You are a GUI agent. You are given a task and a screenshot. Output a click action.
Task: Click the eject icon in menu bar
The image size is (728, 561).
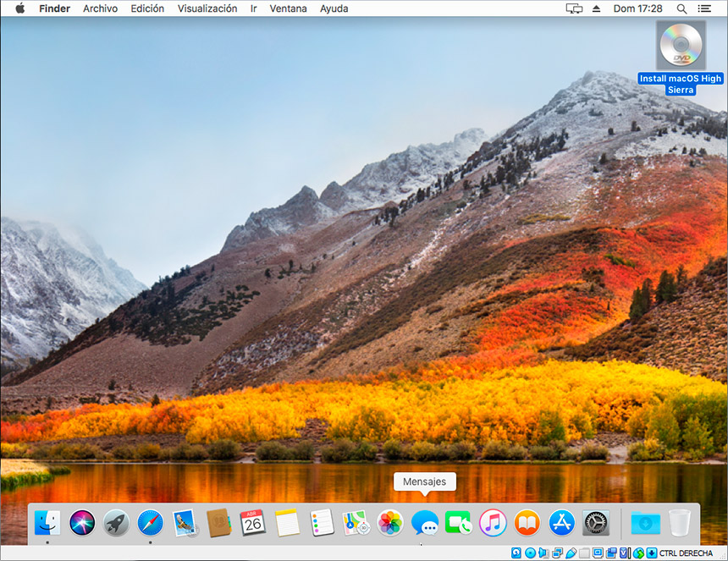click(597, 8)
